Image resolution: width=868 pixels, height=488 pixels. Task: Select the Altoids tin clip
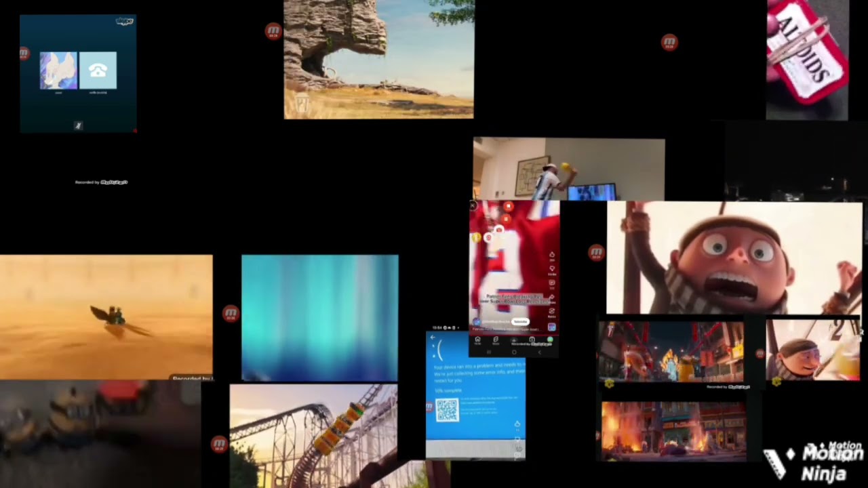[807, 60]
